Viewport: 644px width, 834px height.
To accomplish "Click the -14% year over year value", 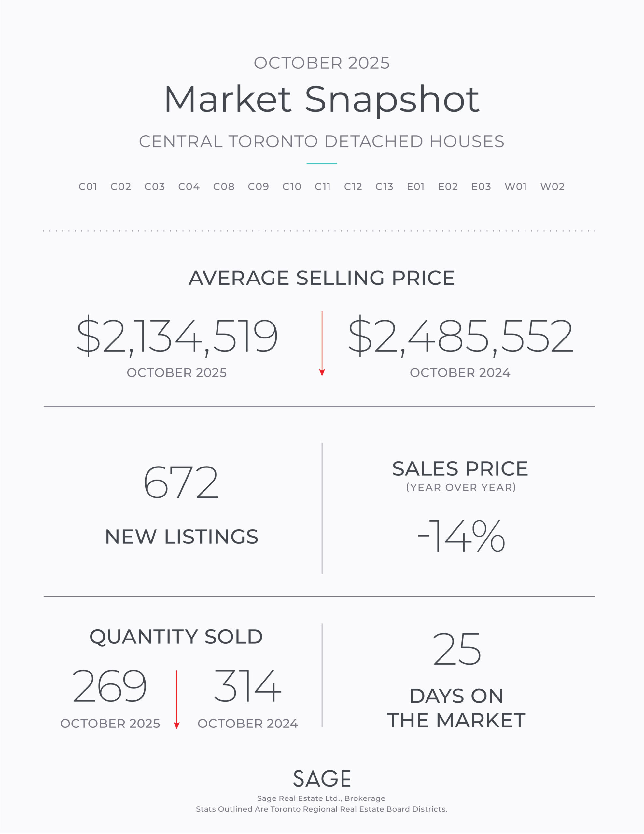I will click(x=461, y=536).
